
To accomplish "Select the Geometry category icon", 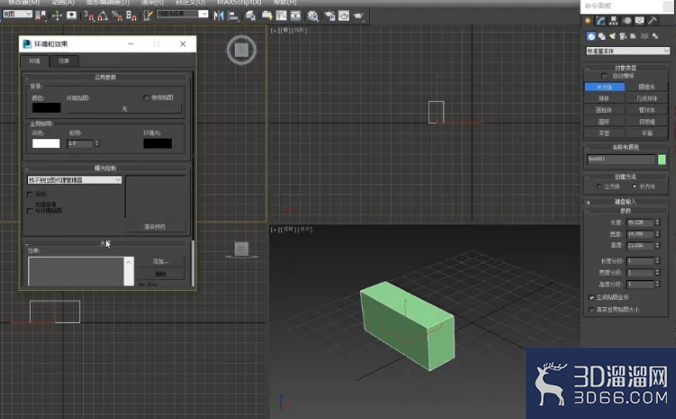I will [591, 37].
